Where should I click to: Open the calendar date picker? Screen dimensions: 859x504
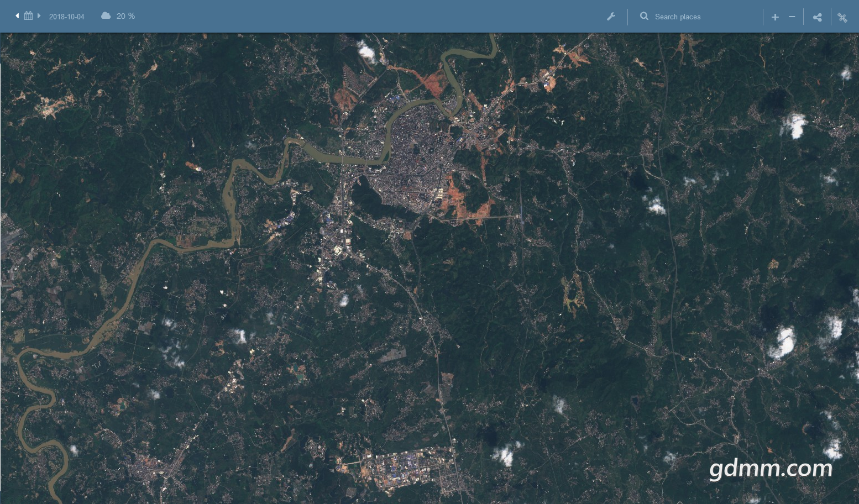point(28,16)
